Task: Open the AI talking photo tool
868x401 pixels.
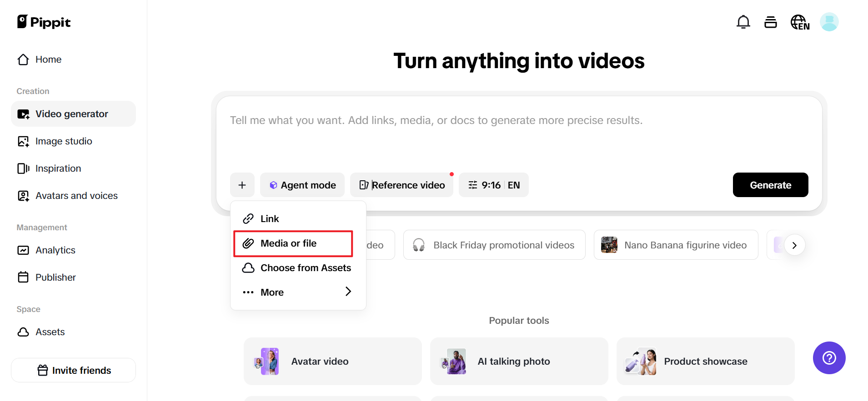Action: point(519,361)
